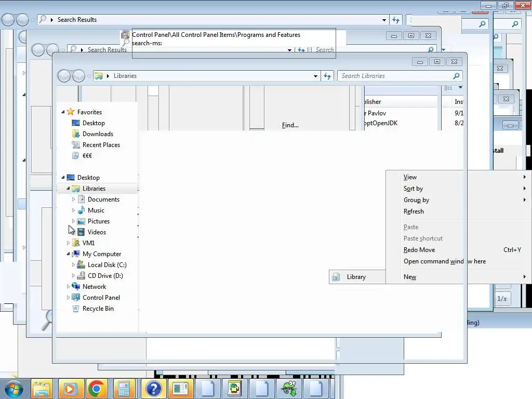Open the Sort by submenu

click(460, 188)
